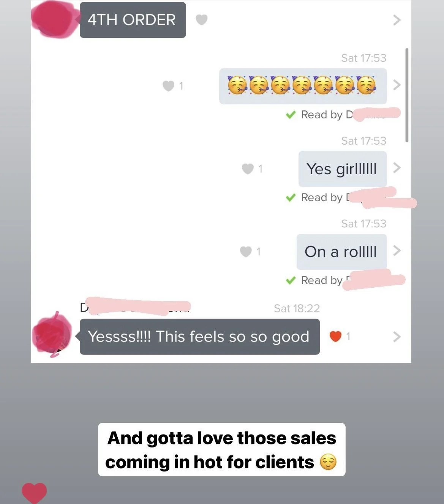
Task: Toggle heart next to Yes girlllllll message
Action: (x=248, y=169)
